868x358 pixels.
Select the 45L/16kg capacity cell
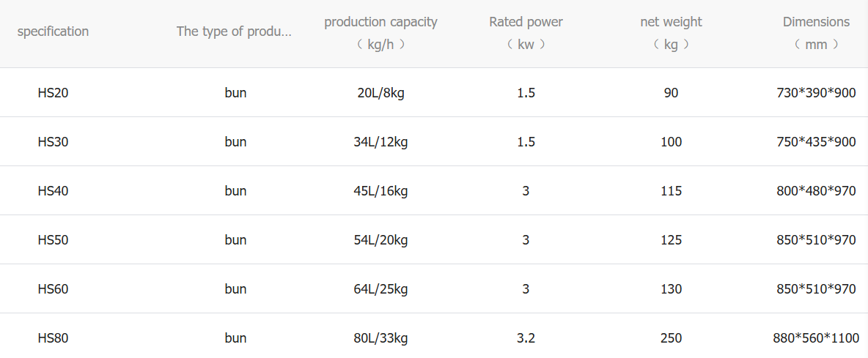click(x=380, y=191)
